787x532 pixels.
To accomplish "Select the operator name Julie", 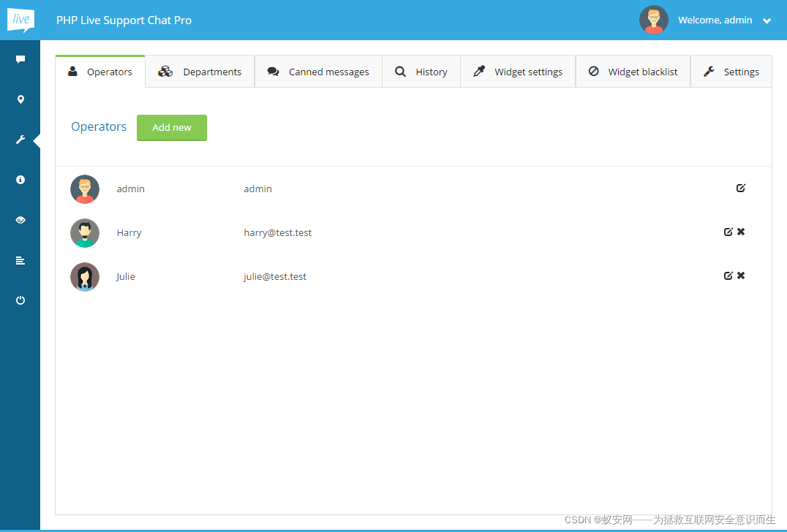I will click(126, 276).
